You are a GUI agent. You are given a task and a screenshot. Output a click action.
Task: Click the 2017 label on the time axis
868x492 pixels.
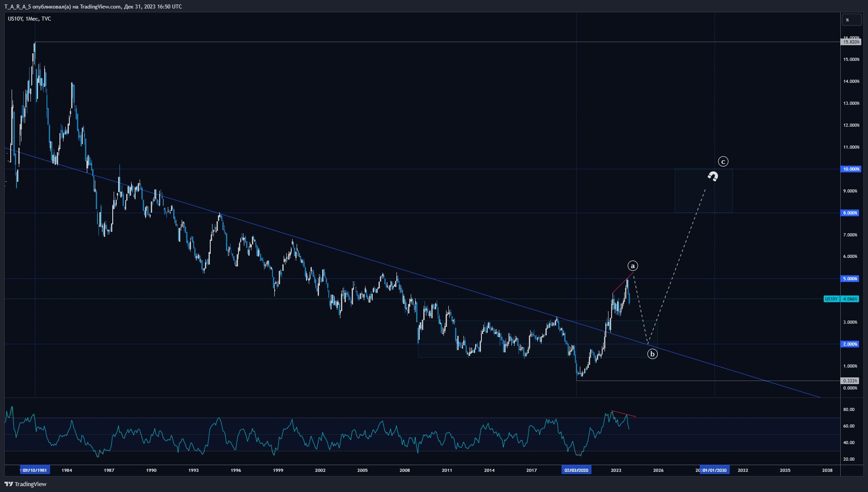(x=532, y=470)
